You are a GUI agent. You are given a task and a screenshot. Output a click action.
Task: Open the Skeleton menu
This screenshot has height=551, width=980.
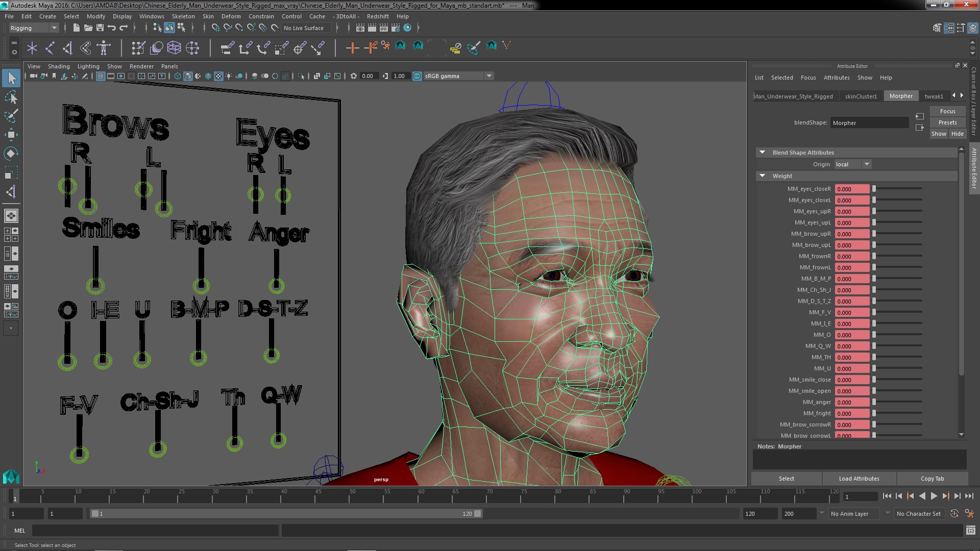tap(183, 16)
